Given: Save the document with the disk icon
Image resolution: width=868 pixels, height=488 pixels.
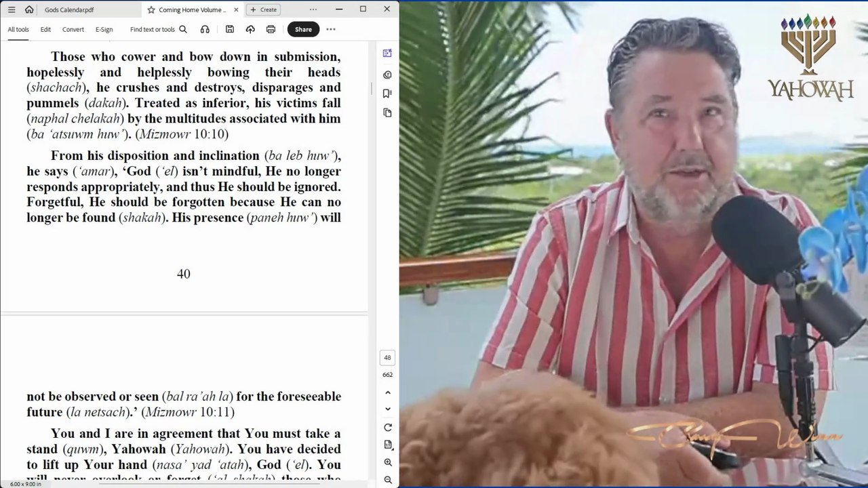Looking at the screenshot, I should pyautogui.click(x=230, y=29).
